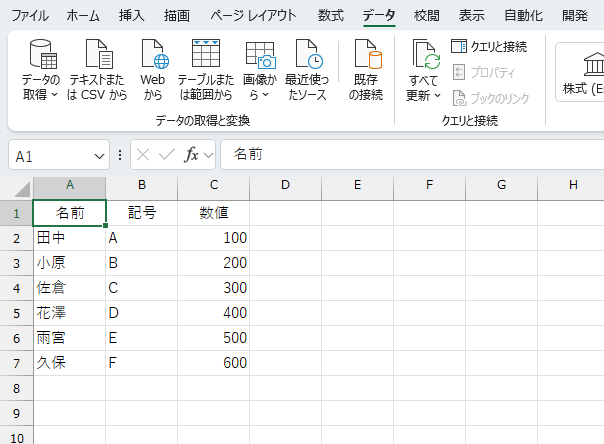Switch to the 挿入 ribbon tab

click(131, 15)
